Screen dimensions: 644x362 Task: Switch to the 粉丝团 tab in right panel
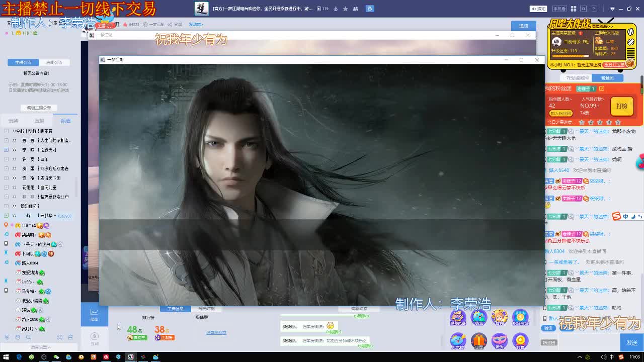607,78
